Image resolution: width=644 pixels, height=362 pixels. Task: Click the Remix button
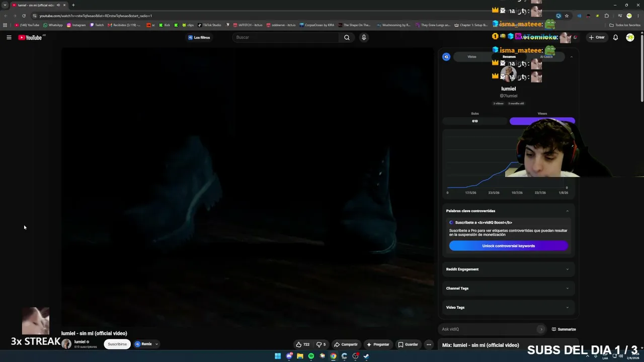pyautogui.click(x=143, y=344)
